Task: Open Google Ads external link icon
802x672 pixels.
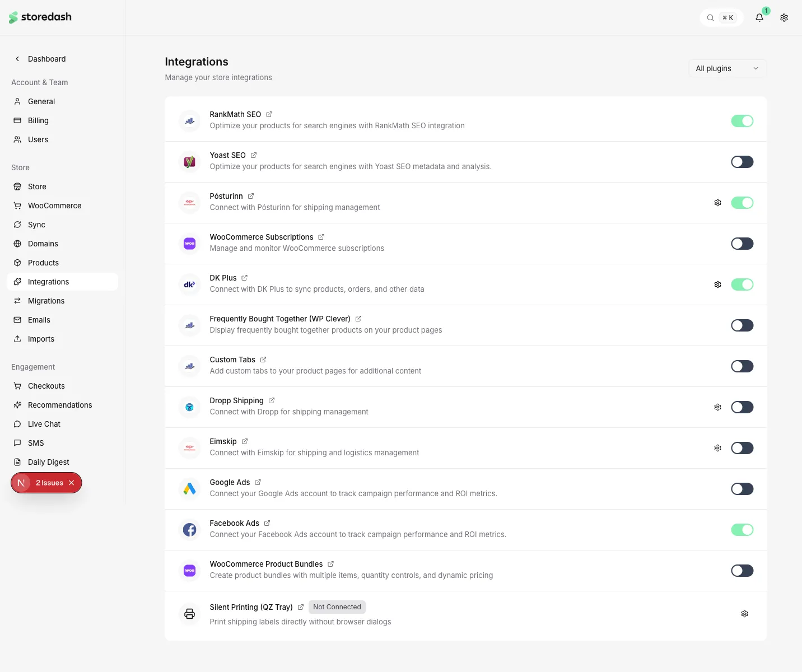Action: click(x=258, y=482)
